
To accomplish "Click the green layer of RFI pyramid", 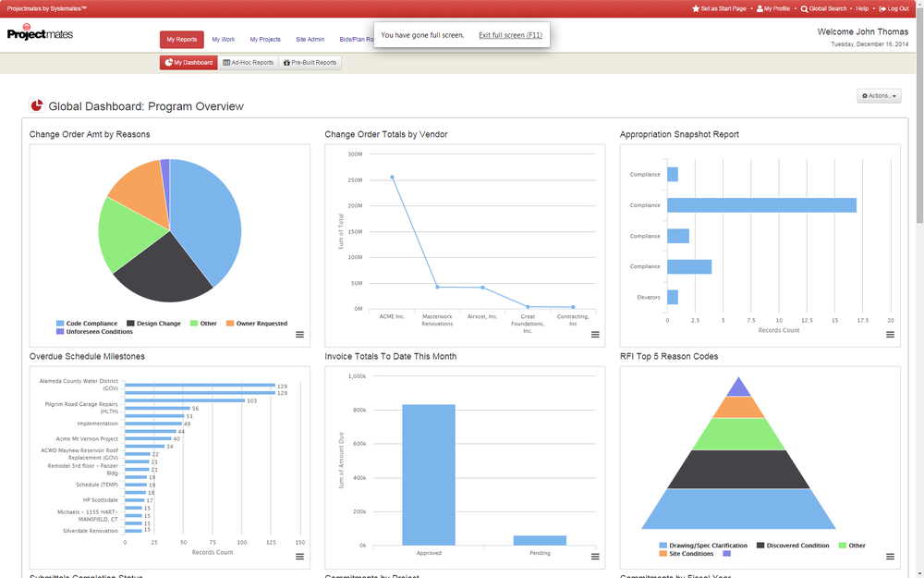I will click(738, 434).
